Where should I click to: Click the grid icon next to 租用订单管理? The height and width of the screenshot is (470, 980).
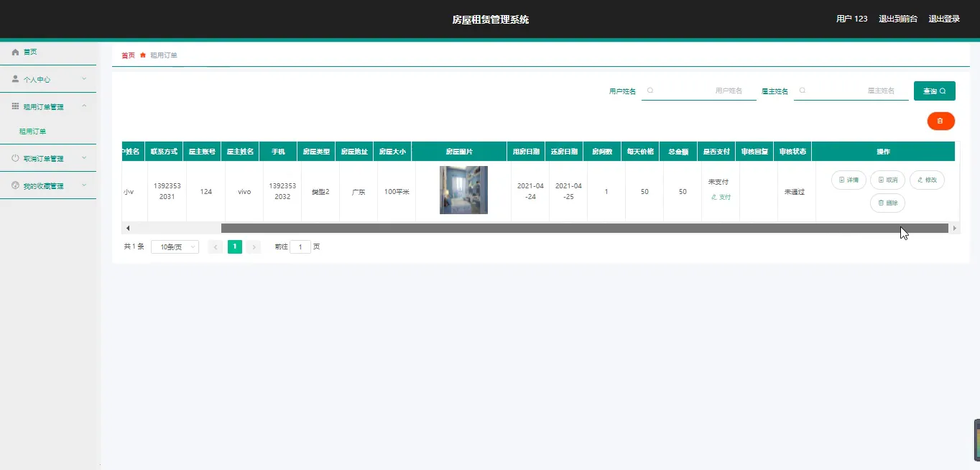[15, 106]
